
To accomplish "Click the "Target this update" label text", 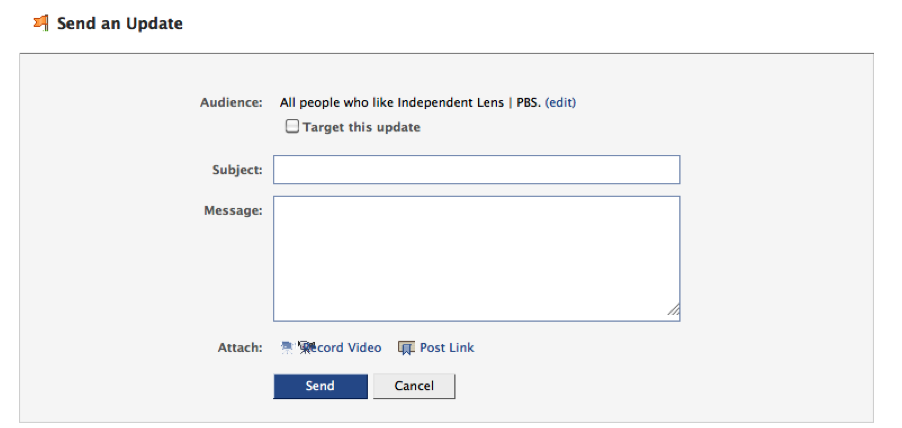I will coord(361,127).
